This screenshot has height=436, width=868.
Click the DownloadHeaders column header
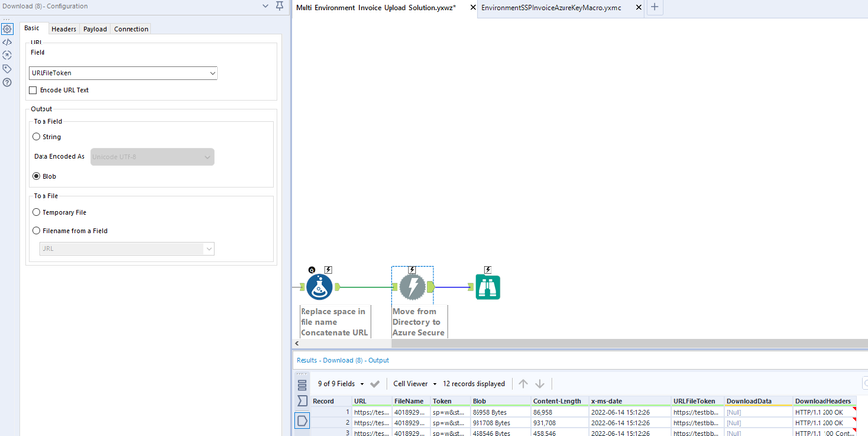coord(825,401)
